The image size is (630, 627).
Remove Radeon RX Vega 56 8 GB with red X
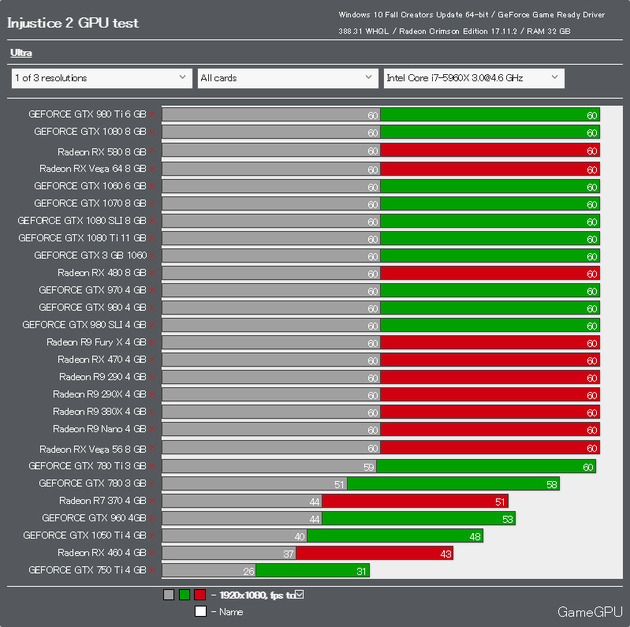[152, 447]
